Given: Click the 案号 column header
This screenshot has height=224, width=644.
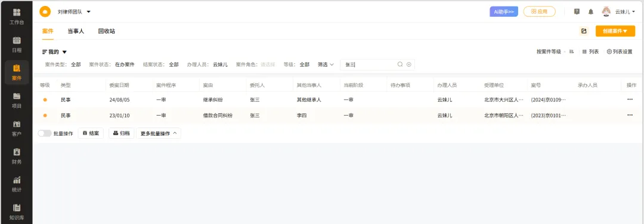Looking at the screenshot, I should click(536, 85).
